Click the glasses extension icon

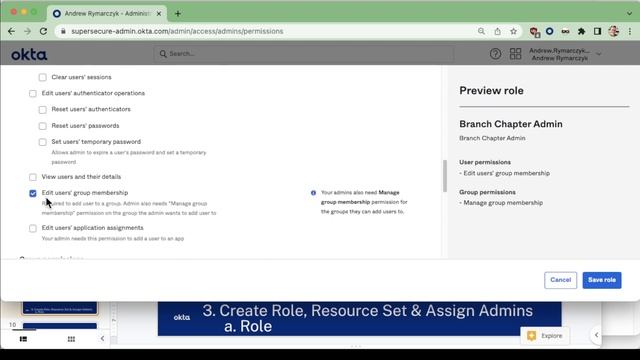click(x=565, y=31)
